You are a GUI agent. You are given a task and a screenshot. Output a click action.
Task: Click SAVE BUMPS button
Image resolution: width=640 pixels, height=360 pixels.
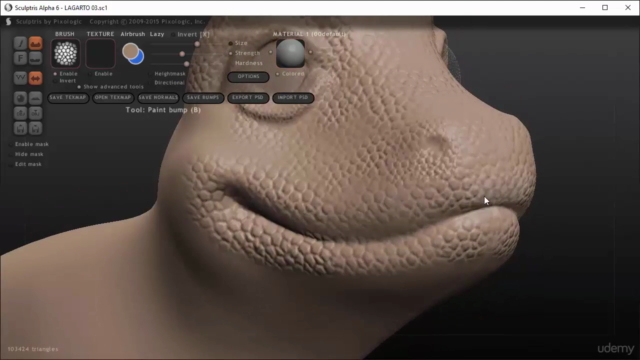(x=203, y=98)
